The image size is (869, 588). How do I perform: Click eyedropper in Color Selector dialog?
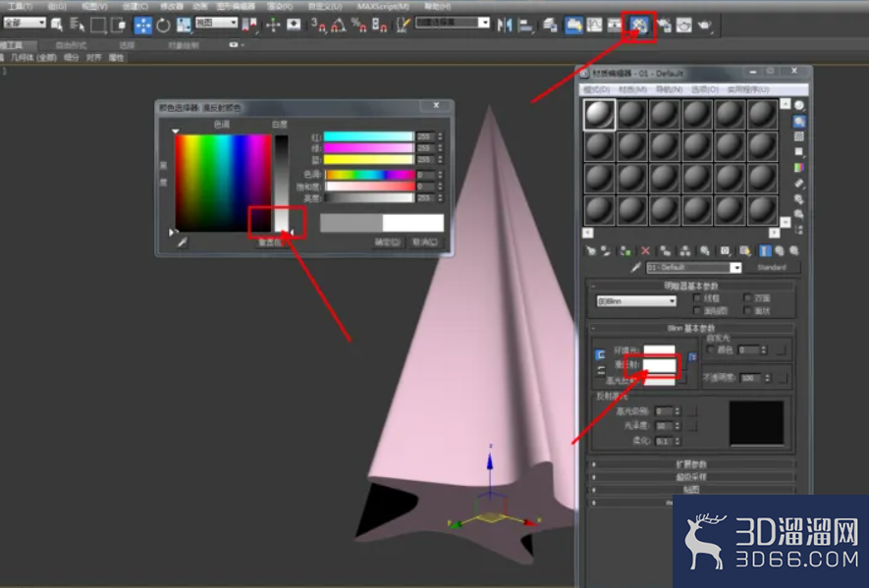tap(182, 242)
